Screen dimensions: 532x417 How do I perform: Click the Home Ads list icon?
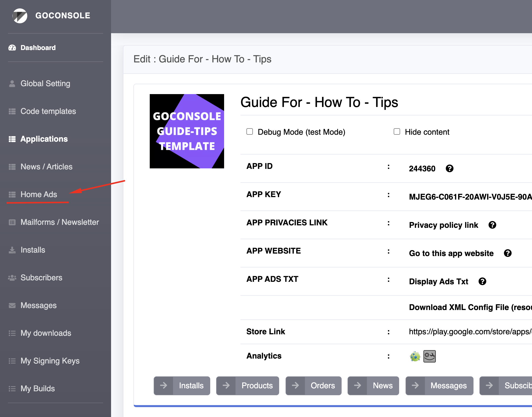[12, 194]
